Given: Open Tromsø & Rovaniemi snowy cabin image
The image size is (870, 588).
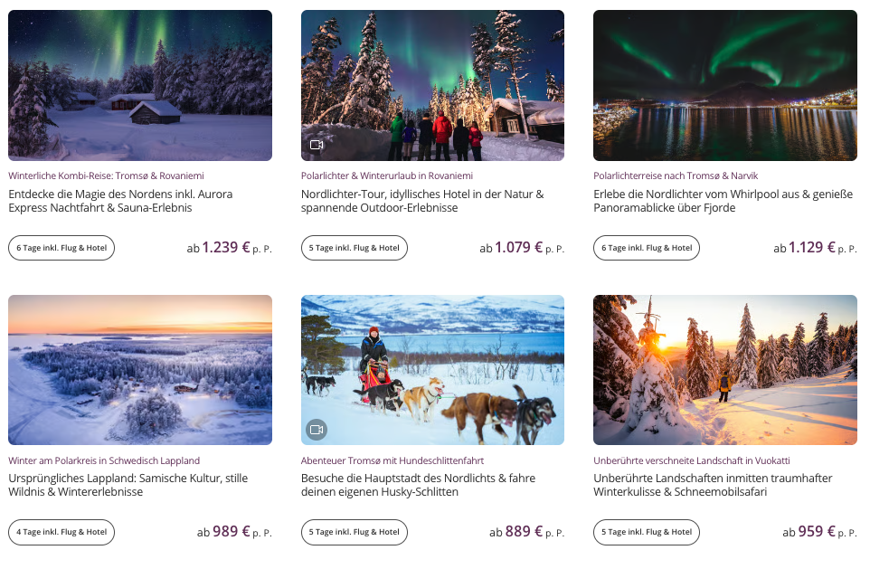Looking at the screenshot, I should [140, 85].
